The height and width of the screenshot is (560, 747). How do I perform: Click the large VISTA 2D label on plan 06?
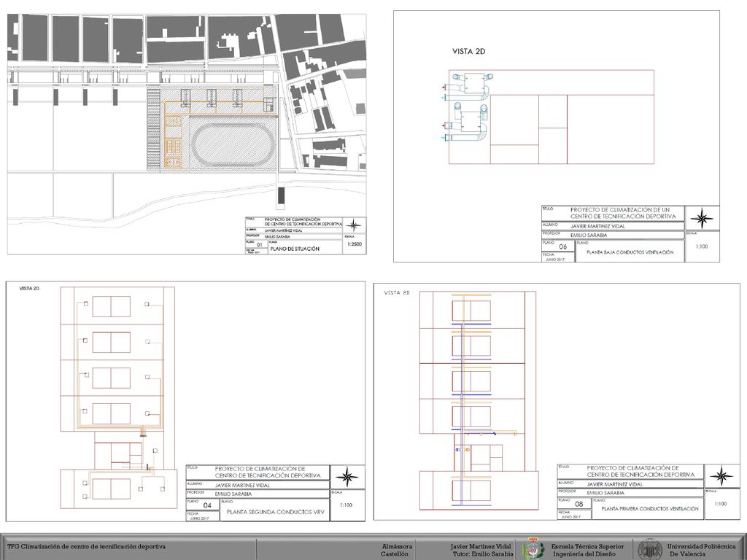[x=469, y=52]
